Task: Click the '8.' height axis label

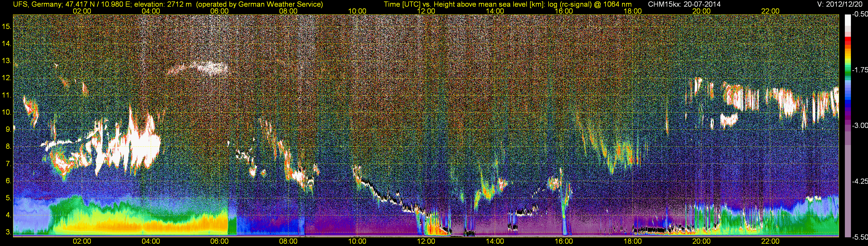Action: (8, 146)
